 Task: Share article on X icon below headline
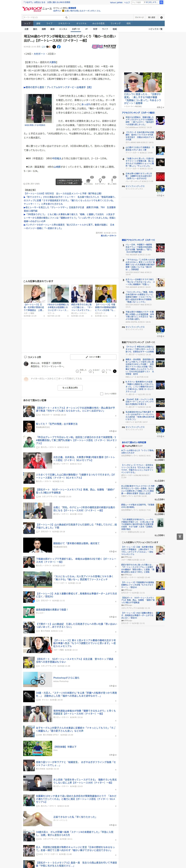(54, 47)
